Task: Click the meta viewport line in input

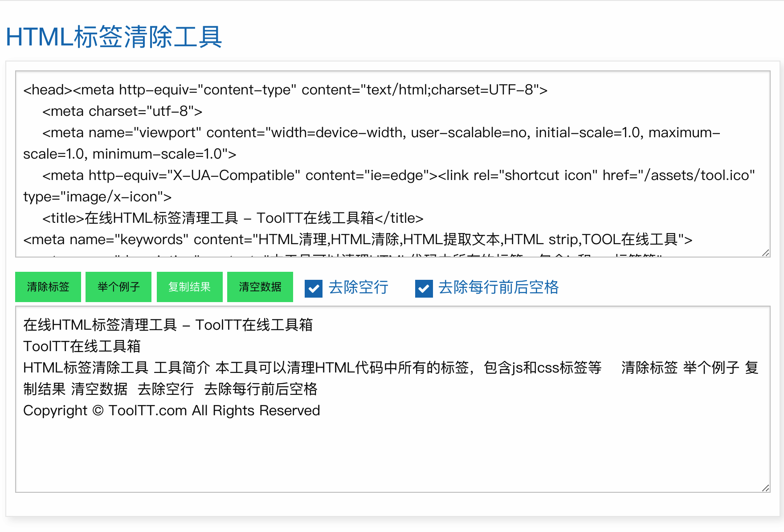Action: pos(372,143)
